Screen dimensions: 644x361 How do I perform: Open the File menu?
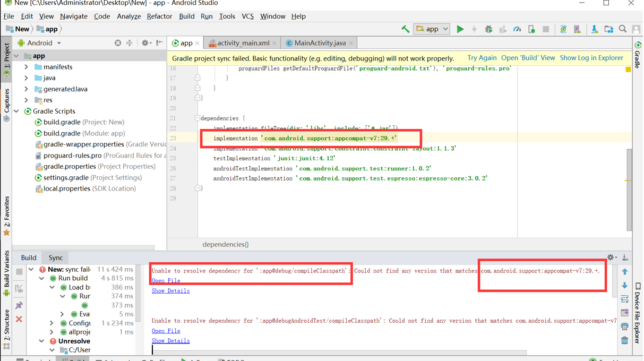pyautogui.click(x=9, y=16)
